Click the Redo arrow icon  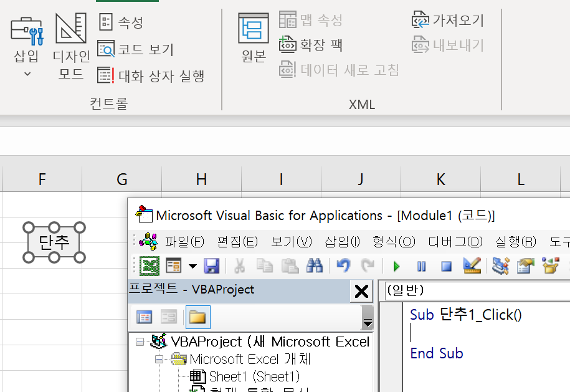pyautogui.click(x=368, y=266)
